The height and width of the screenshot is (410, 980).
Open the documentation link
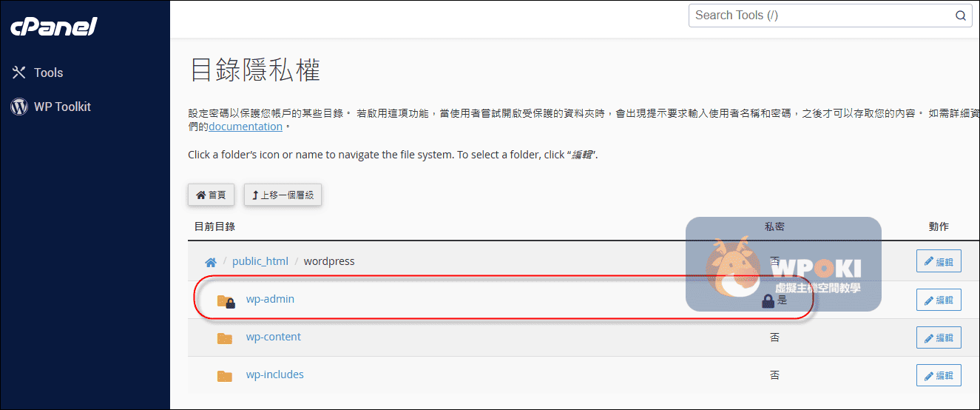click(x=246, y=127)
